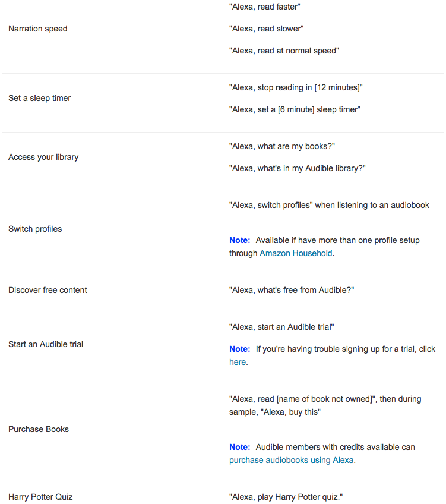Click 'Alexa, what are my books?' text
This screenshot has height=504, width=446.
click(282, 146)
